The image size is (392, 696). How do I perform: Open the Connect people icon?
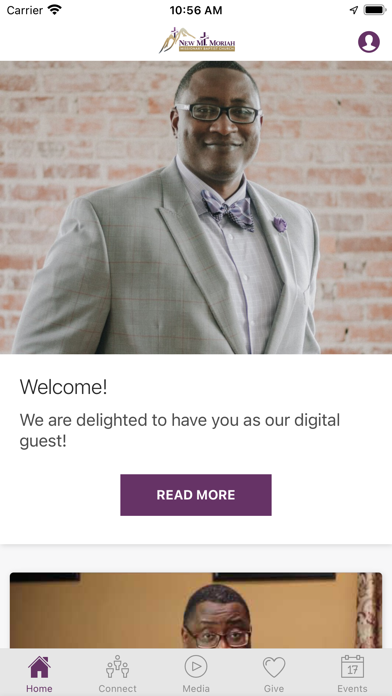coord(118,666)
